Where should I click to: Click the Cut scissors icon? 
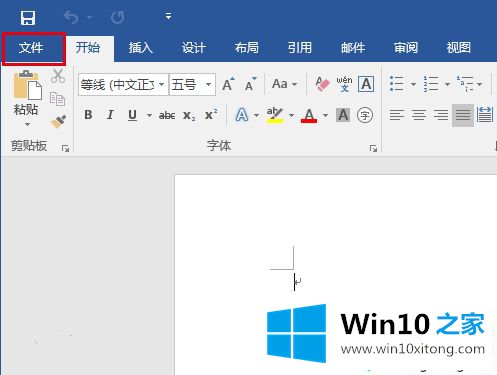pyautogui.click(x=58, y=76)
